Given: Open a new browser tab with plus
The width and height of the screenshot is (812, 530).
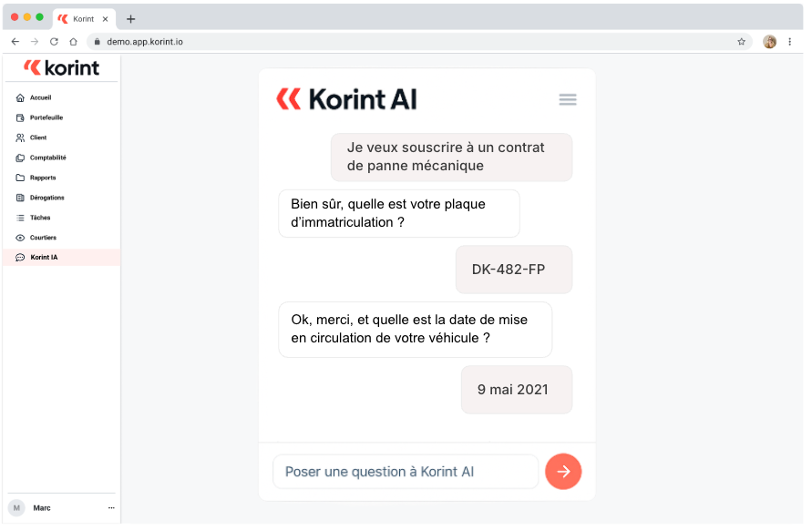Looking at the screenshot, I should (131, 19).
